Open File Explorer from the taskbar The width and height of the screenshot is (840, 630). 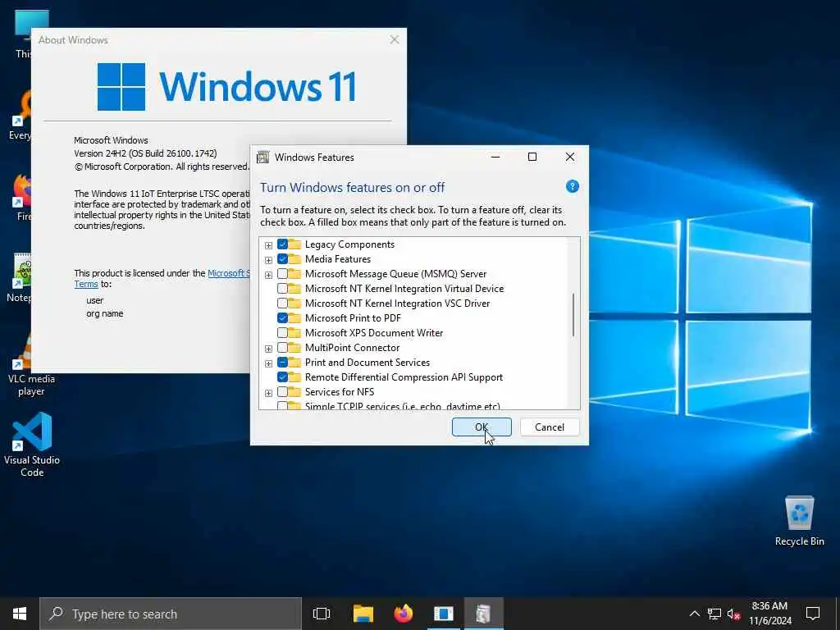(x=363, y=614)
